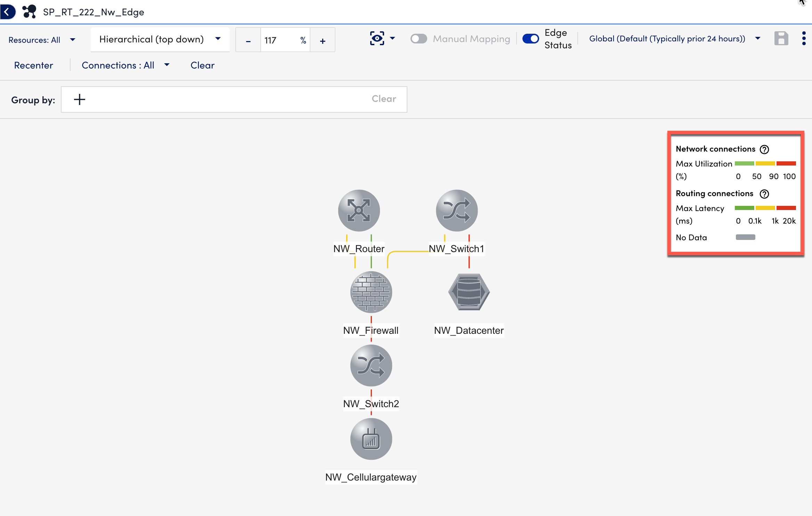Click inside the Group by input box
The height and width of the screenshot is (516, 812).
[x=234, y=99]
